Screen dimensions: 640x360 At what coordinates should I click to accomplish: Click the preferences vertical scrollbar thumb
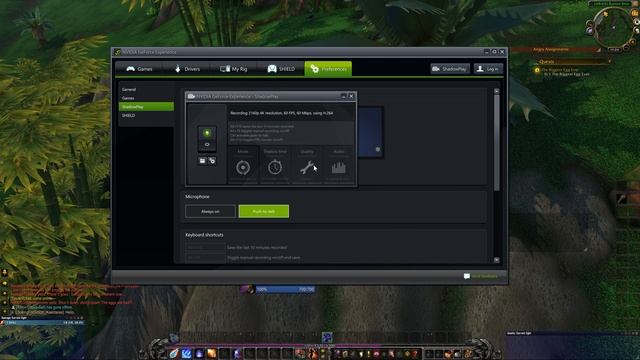tap(497, 142)
